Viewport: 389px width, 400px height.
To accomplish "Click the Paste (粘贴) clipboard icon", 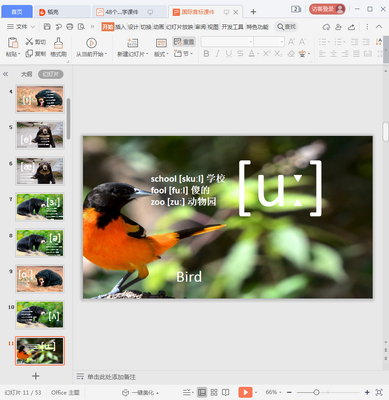I will click(x=13, y=43).
